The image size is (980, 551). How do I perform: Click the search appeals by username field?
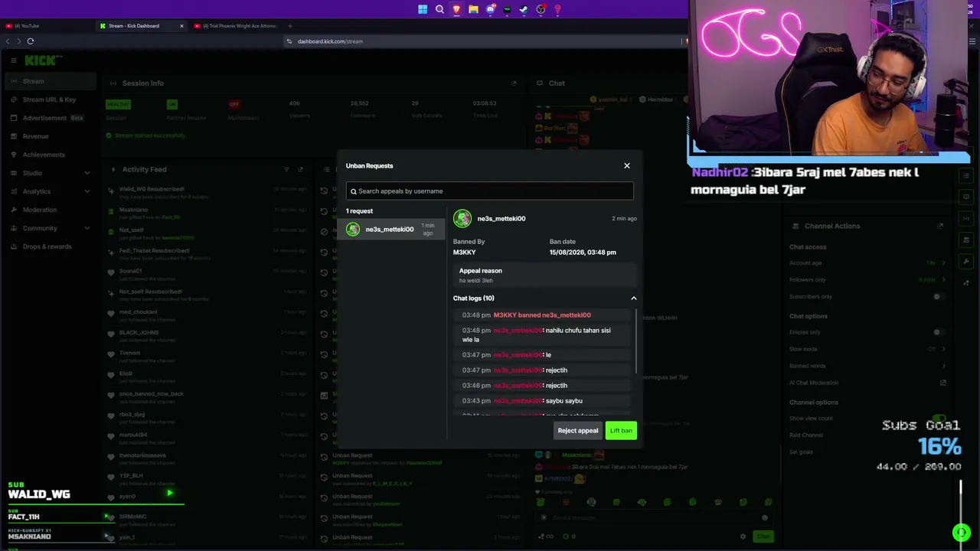[490, 191]
